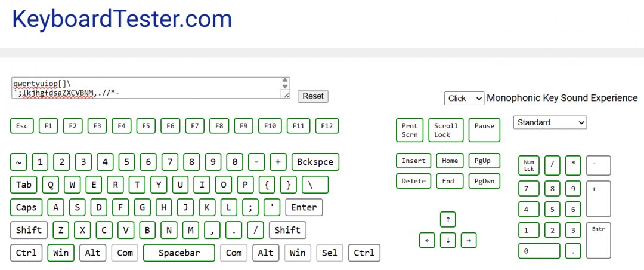644x270 pixels.
Task: Toggle the Caps key
Action: 26,207
